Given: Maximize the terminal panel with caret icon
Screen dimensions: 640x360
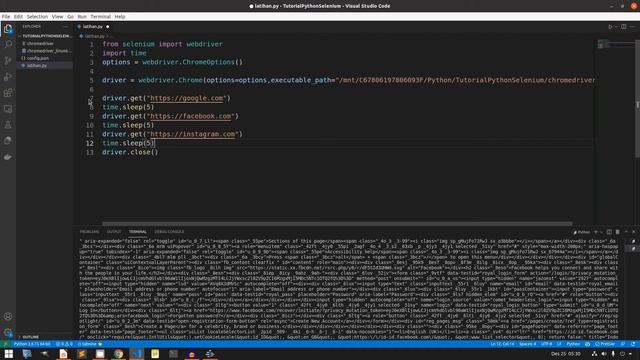Looking at the screenshot, I should 627,232.
